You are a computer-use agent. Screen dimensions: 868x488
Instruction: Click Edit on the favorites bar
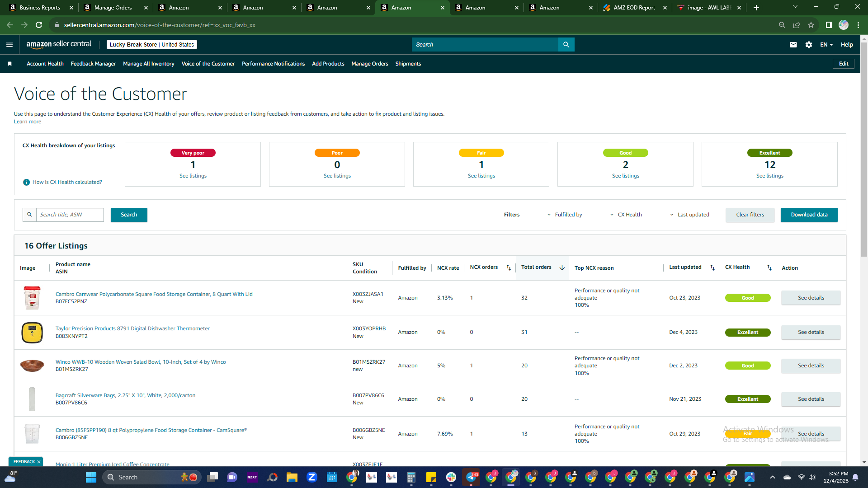tap(844, 64)
